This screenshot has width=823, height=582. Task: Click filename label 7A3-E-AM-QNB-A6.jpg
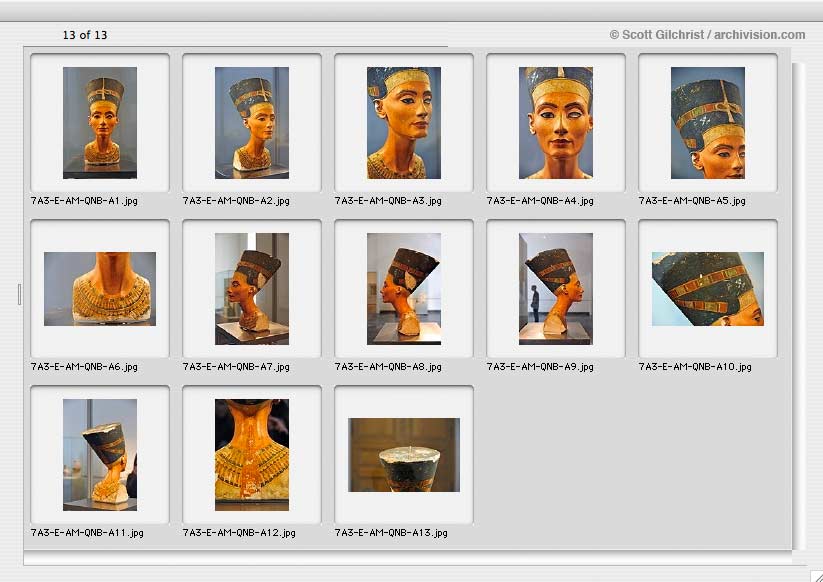click(84, 367)
